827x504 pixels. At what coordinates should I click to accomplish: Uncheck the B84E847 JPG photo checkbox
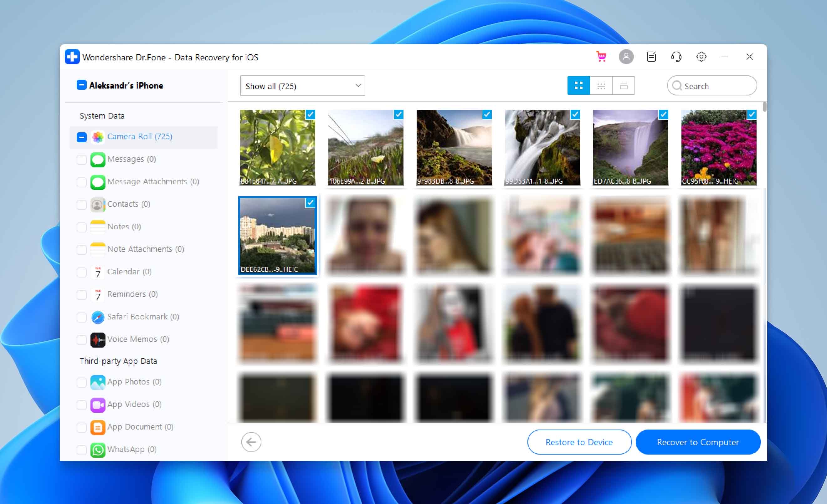(310, 115)
